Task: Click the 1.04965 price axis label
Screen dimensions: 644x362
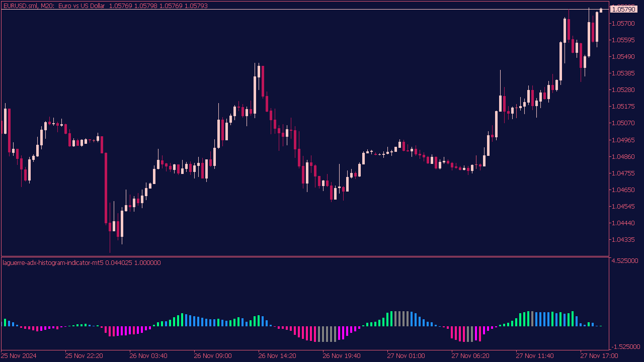Action: (623, 140)
